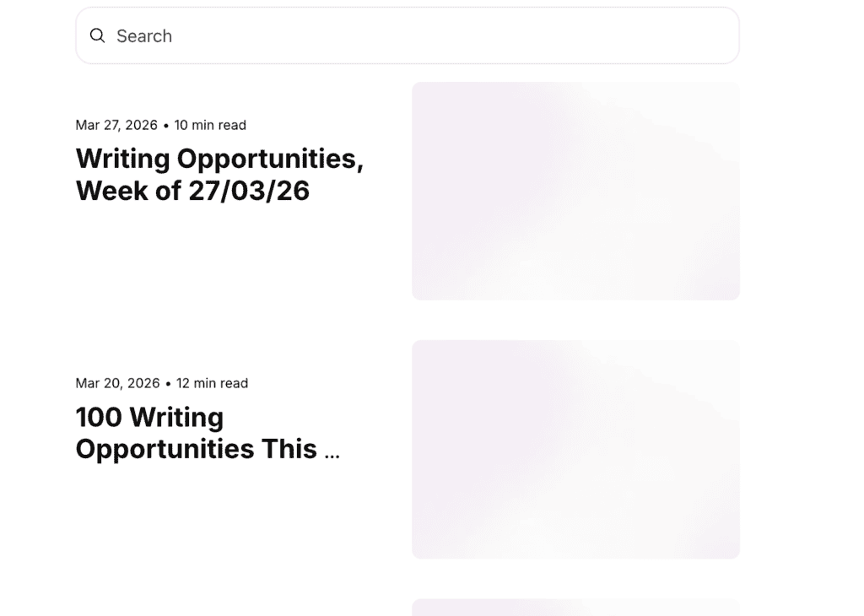Click the bullet separator before '12 min read'
This screenshot has height=616, width=864.
(168, 384)
